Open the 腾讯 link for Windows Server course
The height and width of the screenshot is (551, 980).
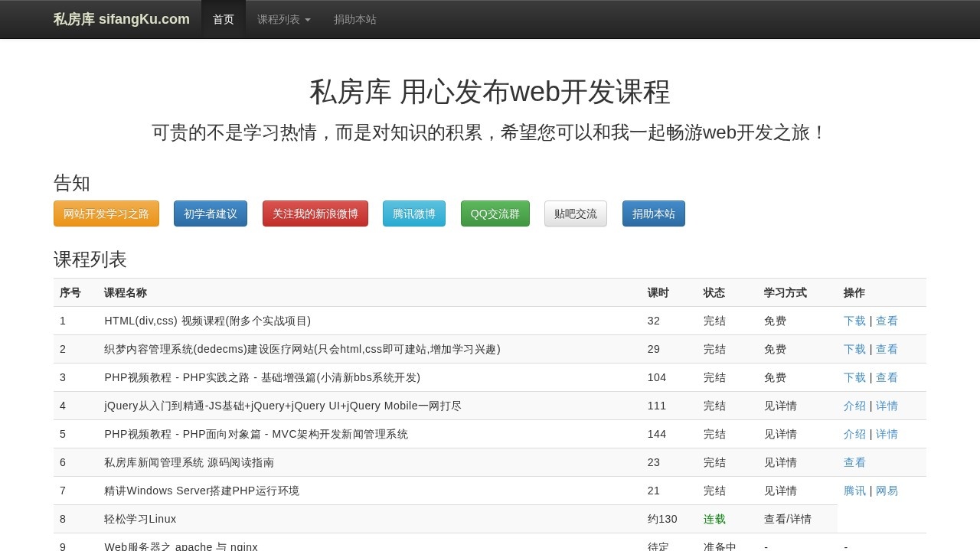coord(854,491)
